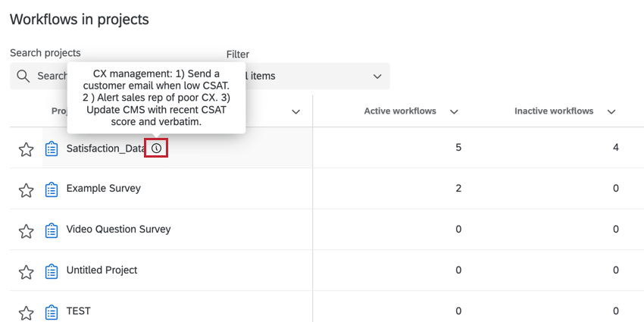The height and width of the screenshot is (322, 644).
Task: Sort by Active workflows column
Action: point(454,111)
